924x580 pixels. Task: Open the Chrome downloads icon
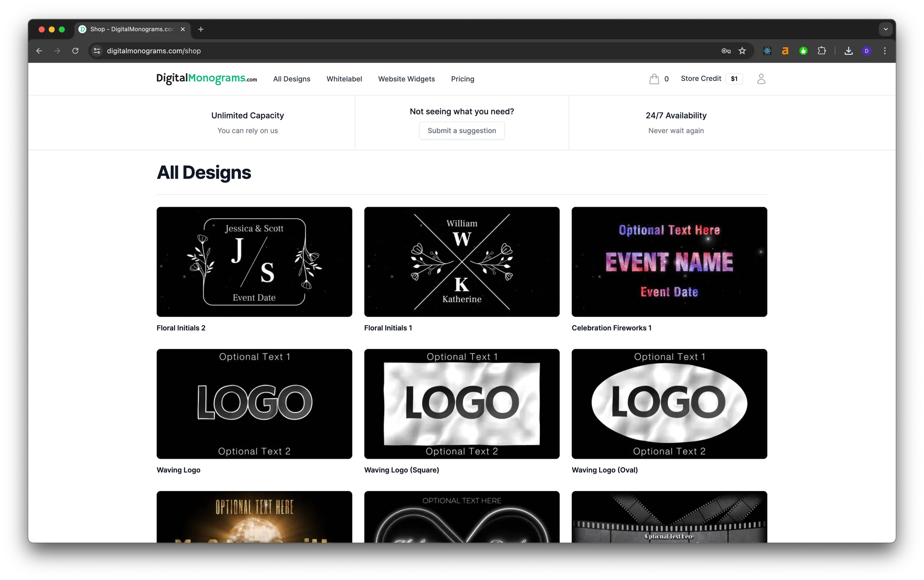(x=849, y=50)
